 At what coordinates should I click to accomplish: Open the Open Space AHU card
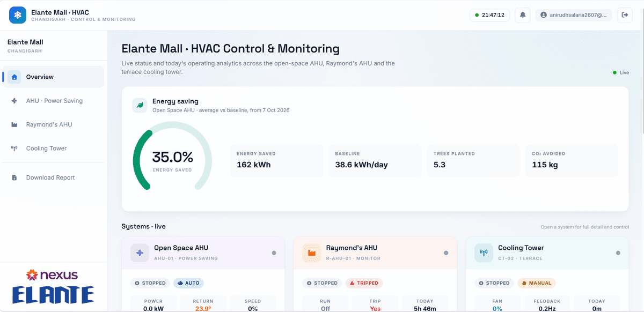point(203,274)
